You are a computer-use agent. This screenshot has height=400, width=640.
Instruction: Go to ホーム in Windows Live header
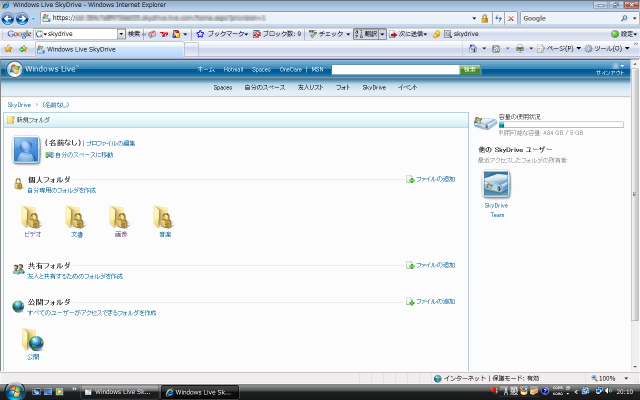click(206, 70)
